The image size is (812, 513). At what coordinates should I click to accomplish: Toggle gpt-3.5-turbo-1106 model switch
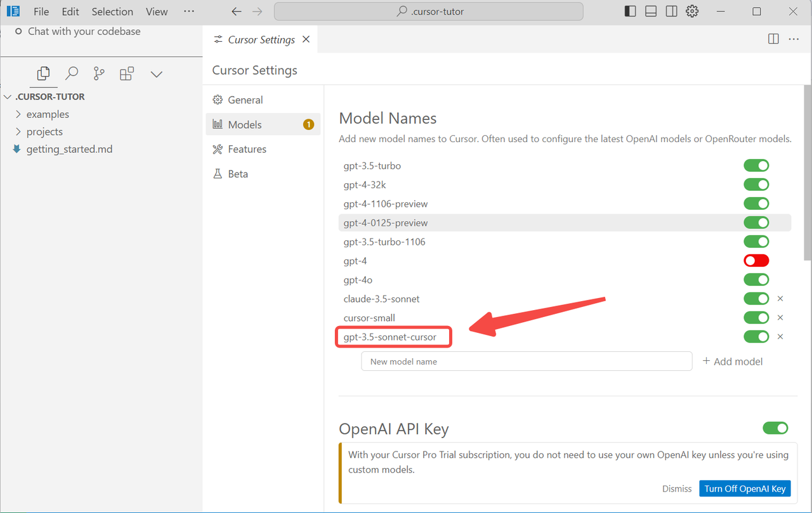(x=756, y=242)
